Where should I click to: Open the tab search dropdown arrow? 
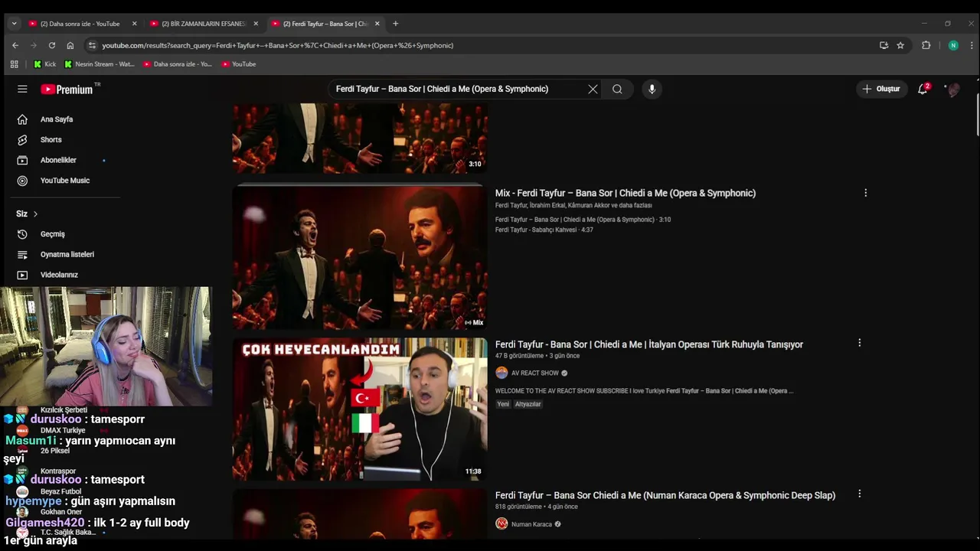point(14,24)
